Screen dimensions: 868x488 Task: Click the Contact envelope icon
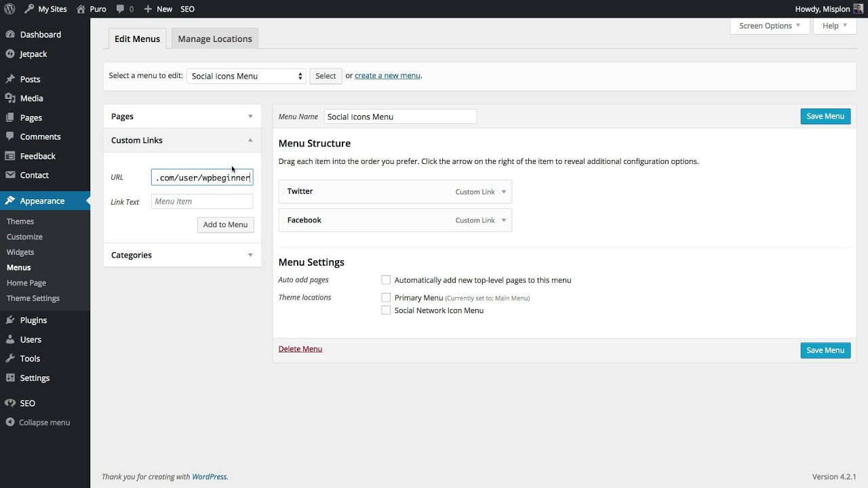tap(10, 175)
